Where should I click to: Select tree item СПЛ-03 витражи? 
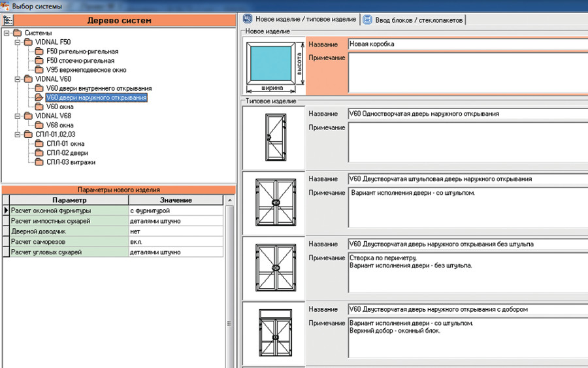click(x=71, y=162)
